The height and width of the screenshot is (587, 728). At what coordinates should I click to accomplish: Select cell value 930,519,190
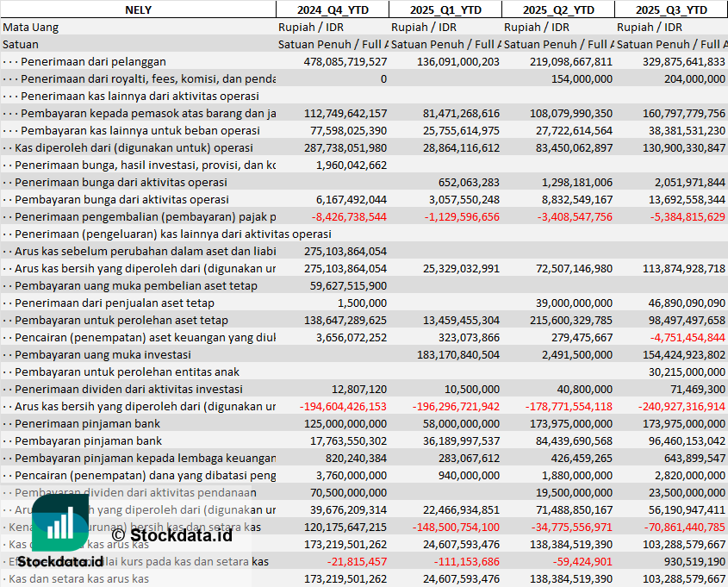[x=694, y=560]
